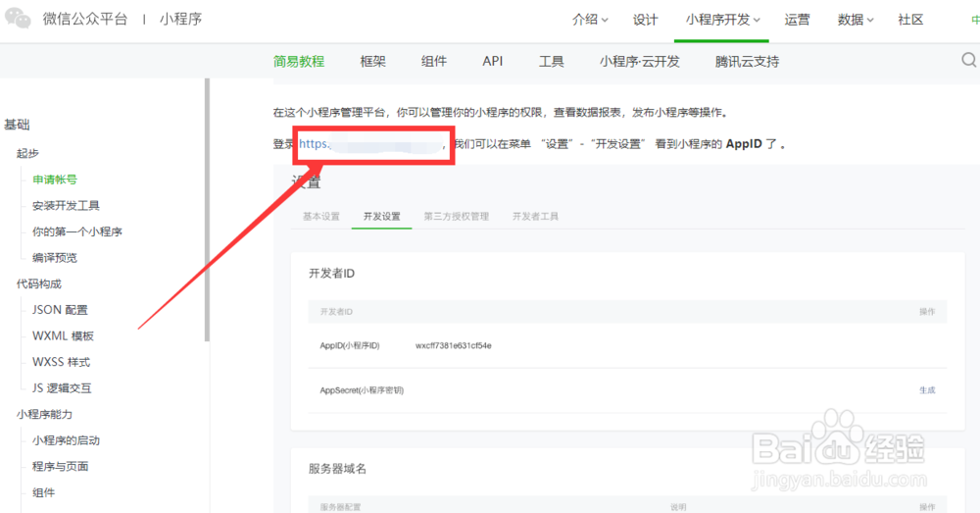Open 你的第一个小程序 sidebar item

pyautogui.click(x=77, y=231)
